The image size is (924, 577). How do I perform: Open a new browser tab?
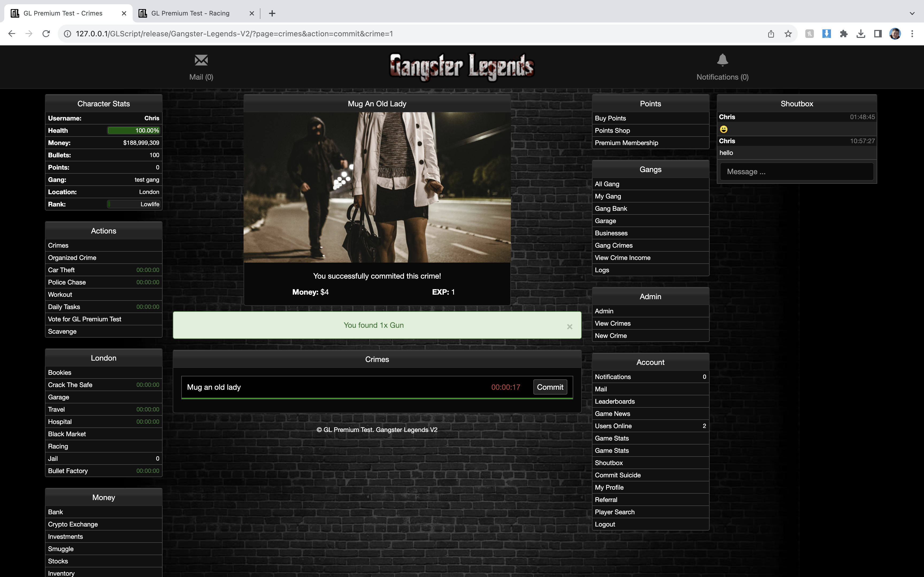[272, 13]
